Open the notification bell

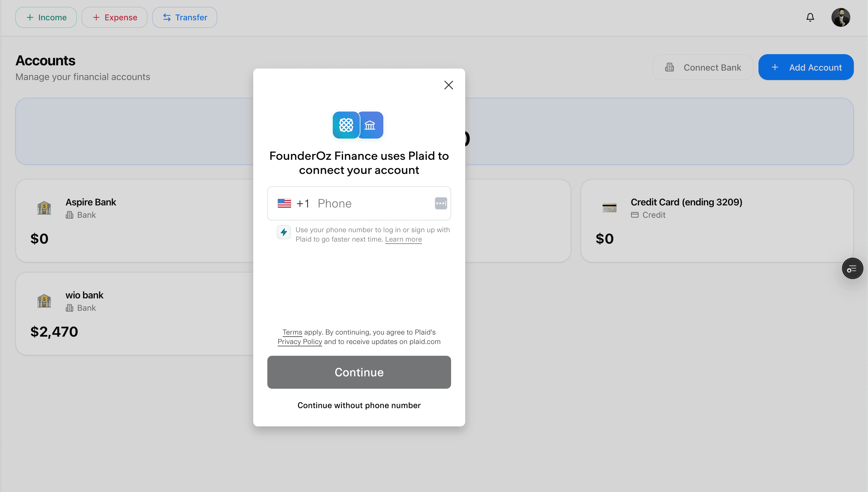coord(810,17)
